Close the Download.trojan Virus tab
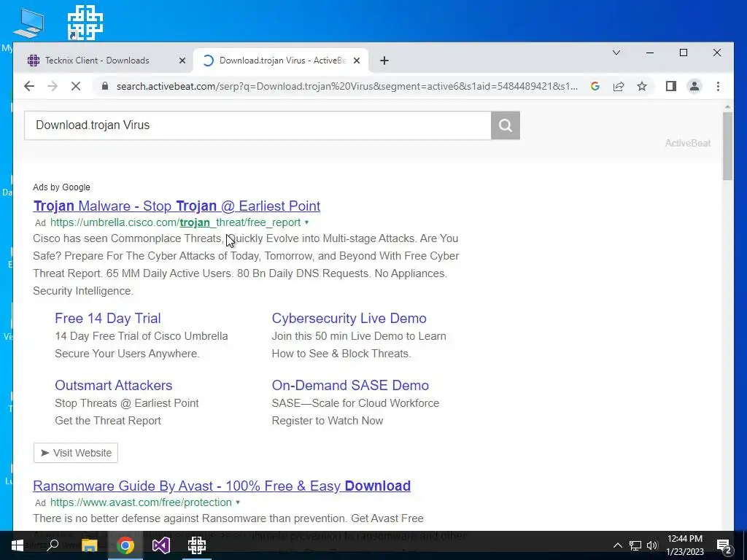 click(357, 61)
